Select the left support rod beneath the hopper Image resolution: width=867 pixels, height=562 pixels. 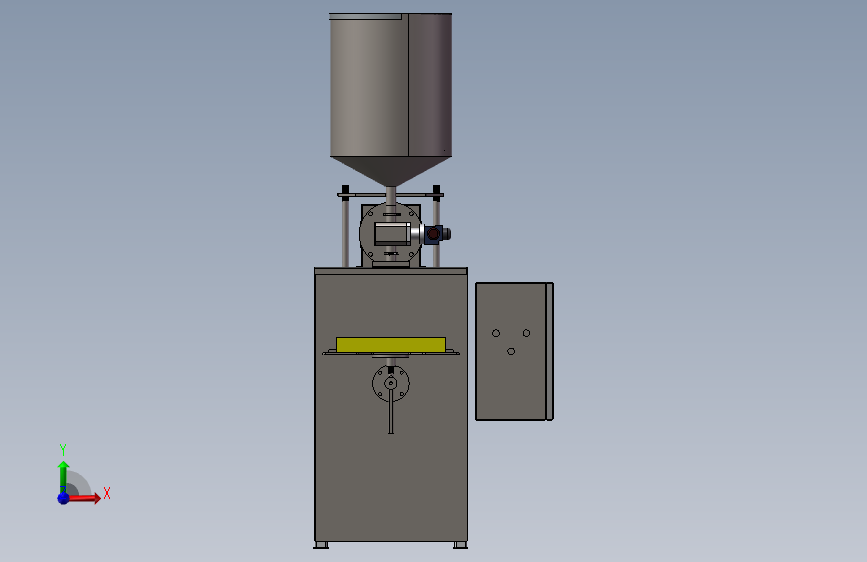346,232
